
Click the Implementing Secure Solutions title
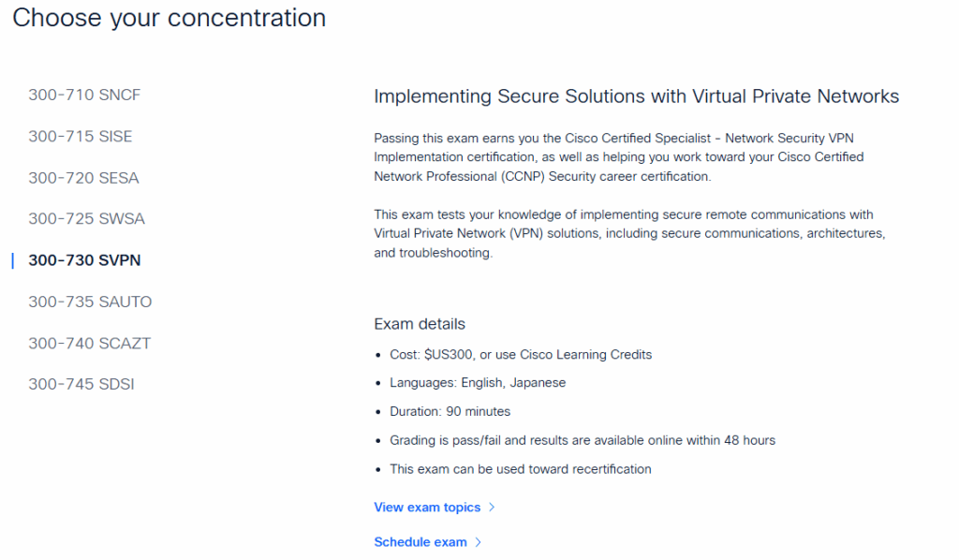point(636,96)
